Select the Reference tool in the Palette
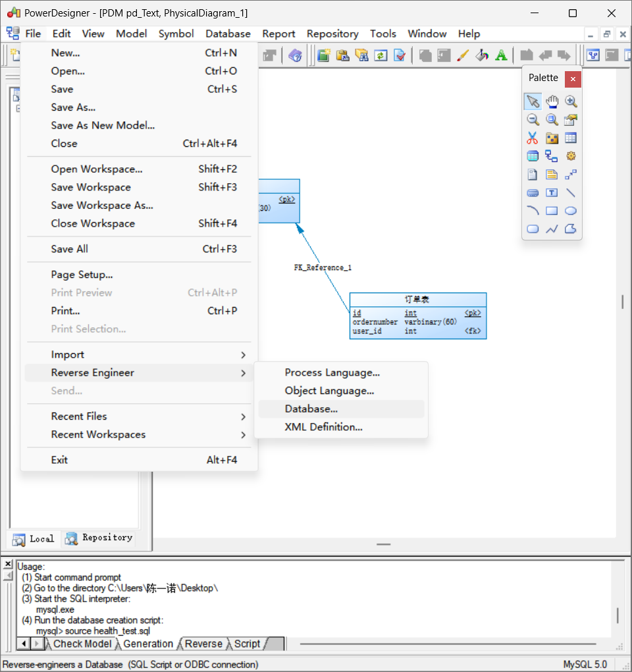This screenshot has height=672, width=632. [552, 156]
